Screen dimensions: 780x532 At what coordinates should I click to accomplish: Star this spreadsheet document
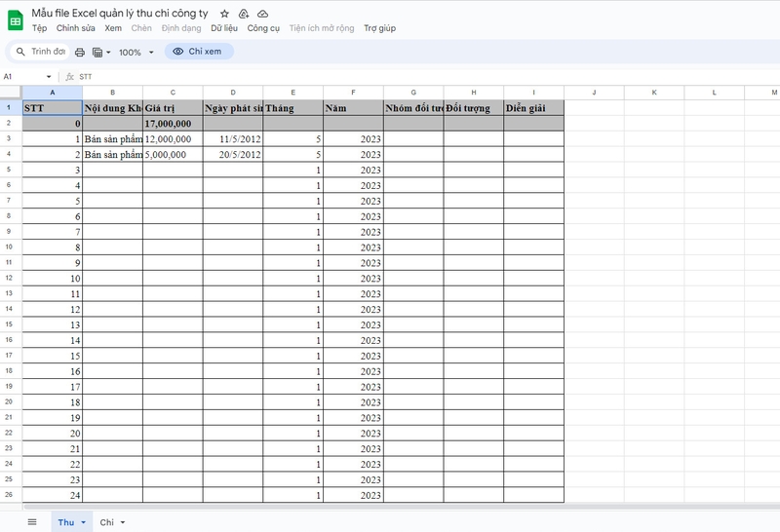pos(224,14)
